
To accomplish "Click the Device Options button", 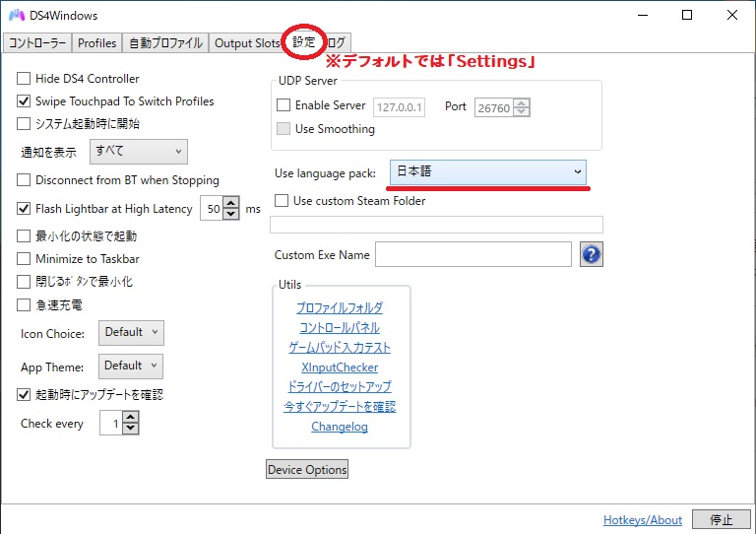I will coord(307,470).
